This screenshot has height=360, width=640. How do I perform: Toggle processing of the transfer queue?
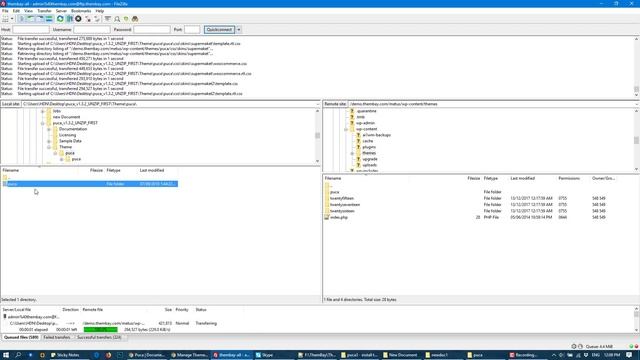coord(69,19)
